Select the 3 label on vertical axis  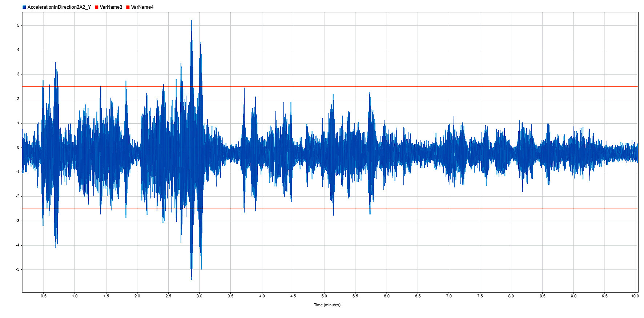coord(18,74)
